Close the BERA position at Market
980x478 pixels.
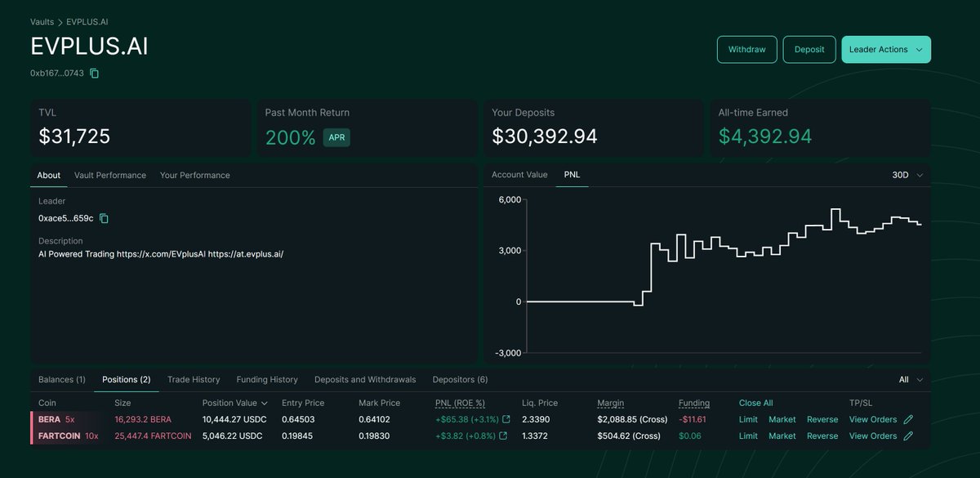click(782, 419)
